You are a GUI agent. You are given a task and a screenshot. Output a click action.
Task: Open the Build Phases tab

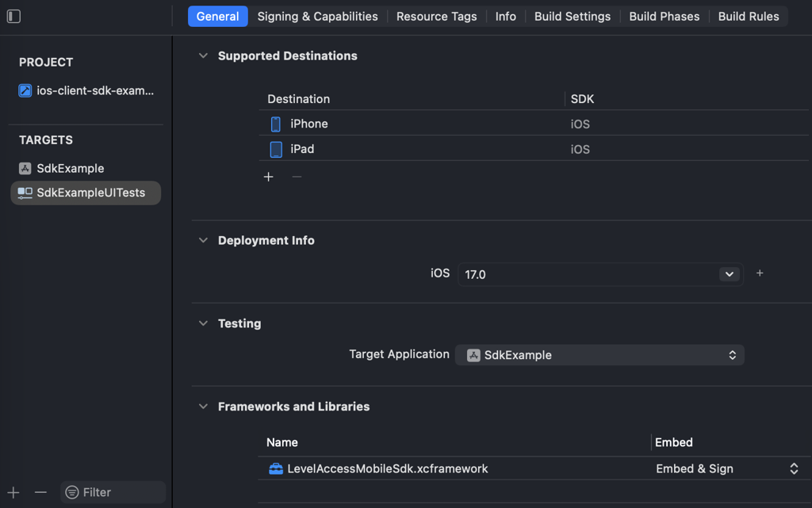point(664,17)
